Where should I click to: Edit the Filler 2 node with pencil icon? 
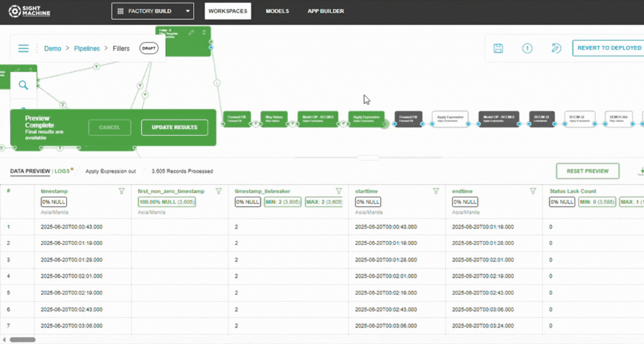pos(191,32)
